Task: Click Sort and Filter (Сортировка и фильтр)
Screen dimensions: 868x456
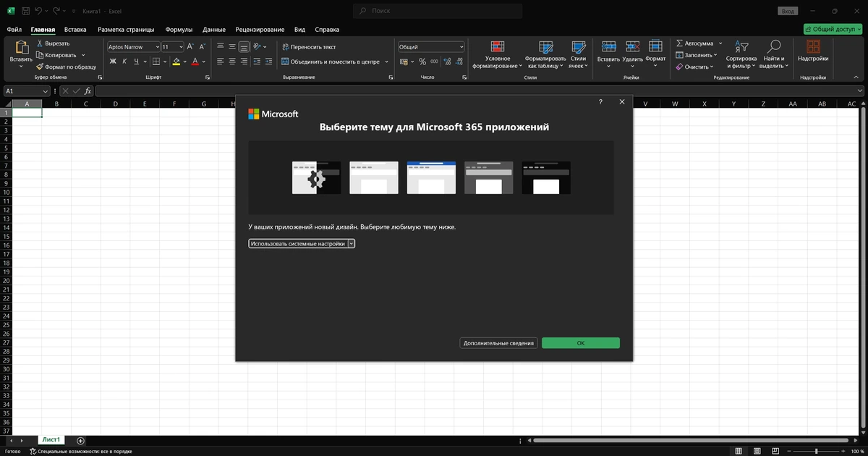Action: point(741,54)
